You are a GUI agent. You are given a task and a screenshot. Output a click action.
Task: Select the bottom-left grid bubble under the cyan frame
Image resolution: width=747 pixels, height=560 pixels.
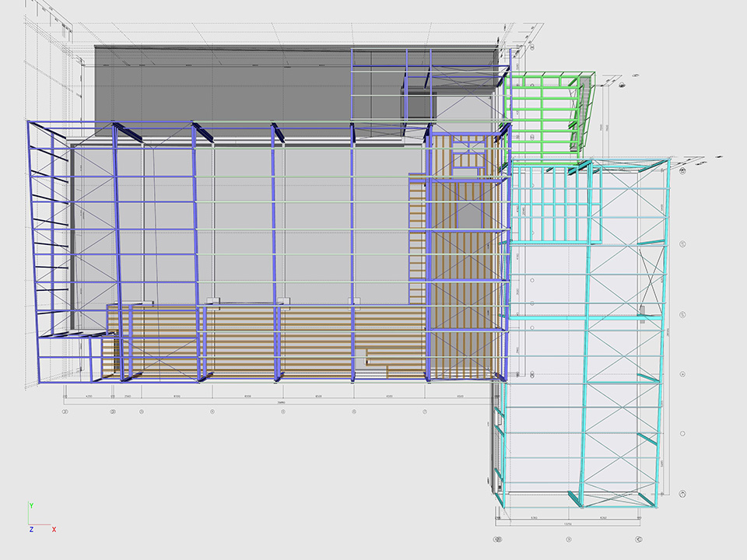[499, 538]
